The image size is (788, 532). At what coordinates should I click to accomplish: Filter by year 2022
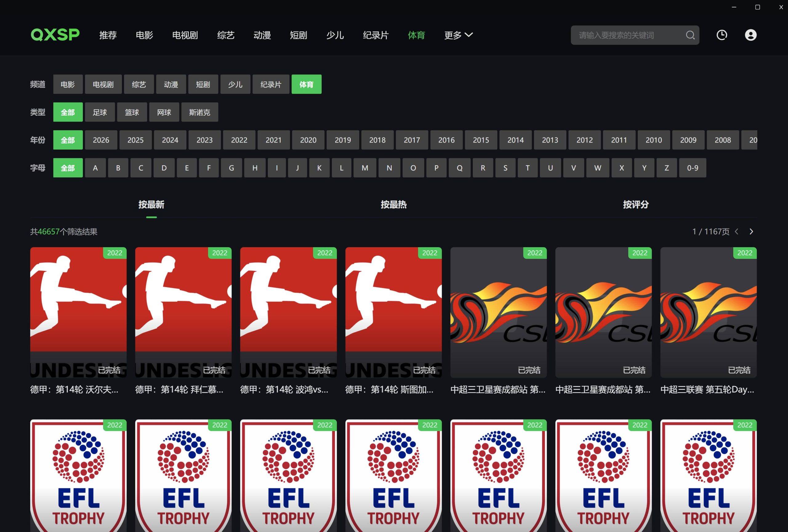click(239, 140)
